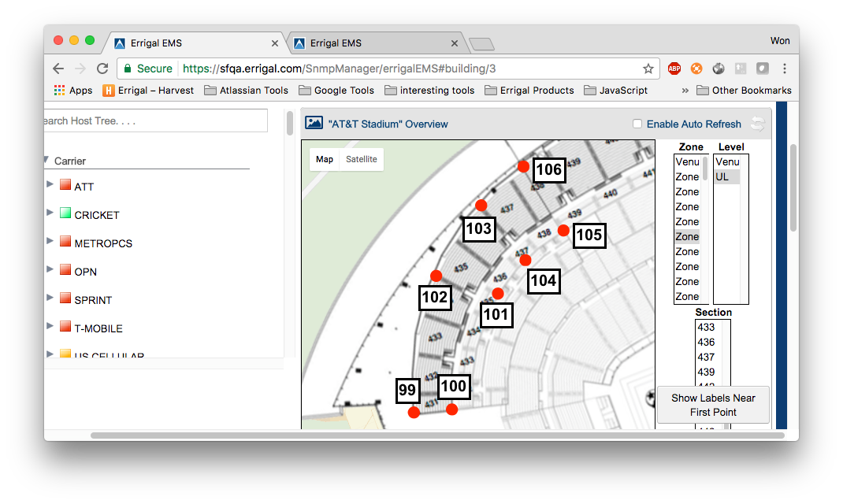The height and width of the screenshot is (504, 843).
Task: Click the Apps grid icon in bookmarks bar
Action: click(x=59, y=91)
